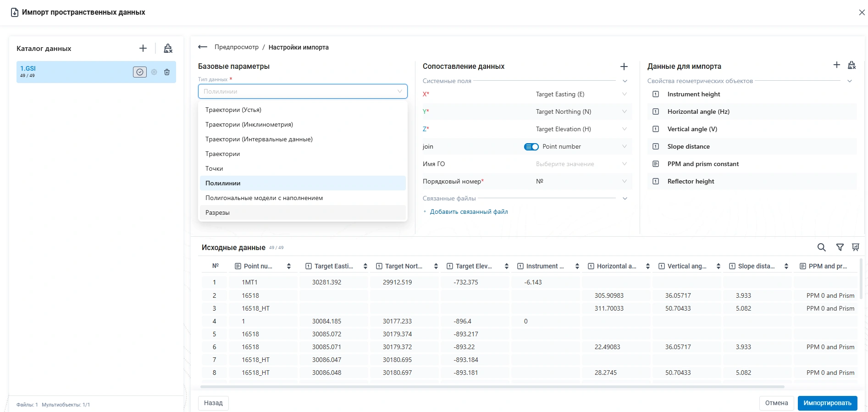Open Z field dropdown showing Target Elevation (H)
This screenshot has width=868, height=412.
tap(581, 129)
